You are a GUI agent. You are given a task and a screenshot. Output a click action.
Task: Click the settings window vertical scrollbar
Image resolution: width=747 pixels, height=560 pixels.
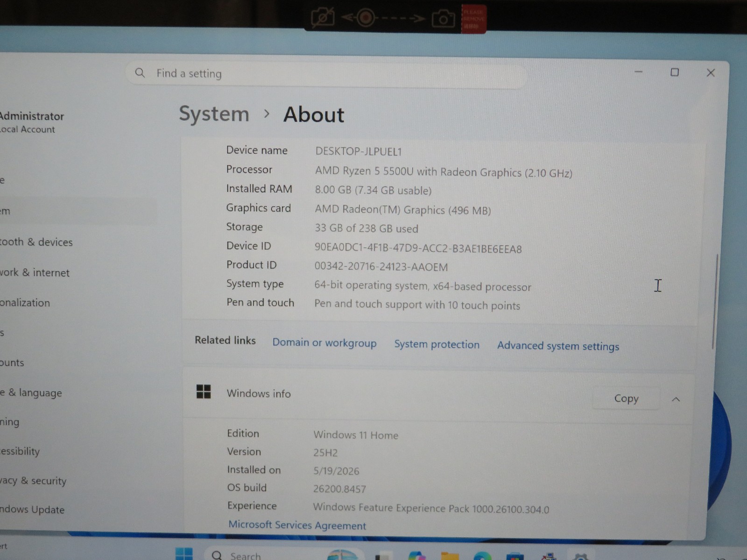(714, 301)
